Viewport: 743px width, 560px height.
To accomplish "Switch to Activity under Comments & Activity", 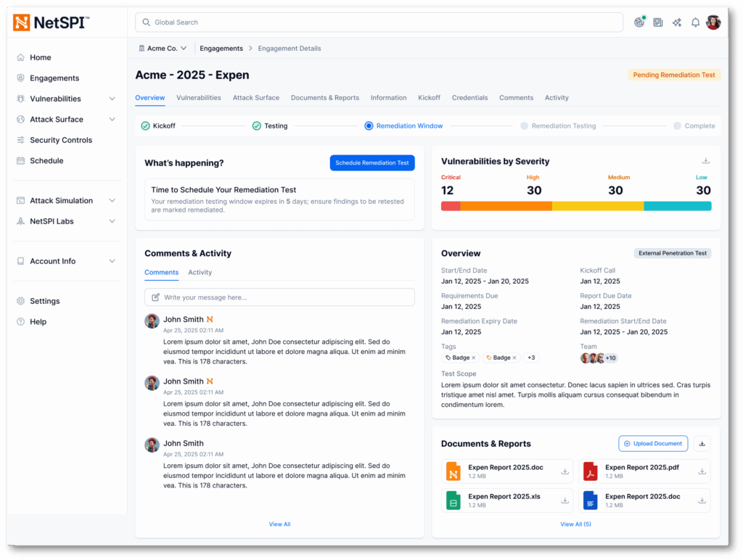I will (x=200, y=273).
